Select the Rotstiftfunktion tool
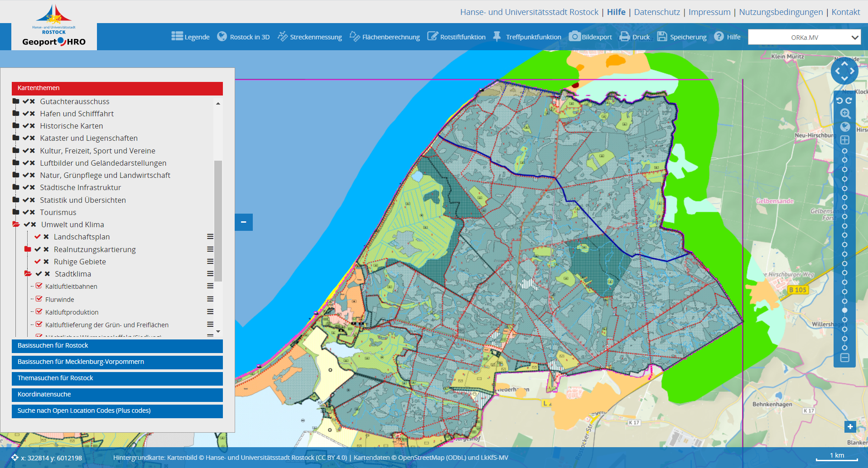 click(456, 37)
